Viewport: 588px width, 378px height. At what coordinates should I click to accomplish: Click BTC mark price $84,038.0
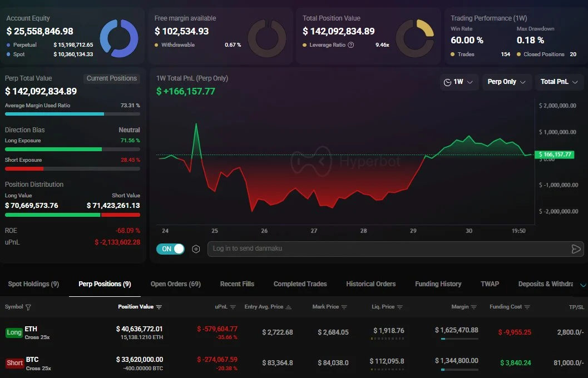point(333,363)
